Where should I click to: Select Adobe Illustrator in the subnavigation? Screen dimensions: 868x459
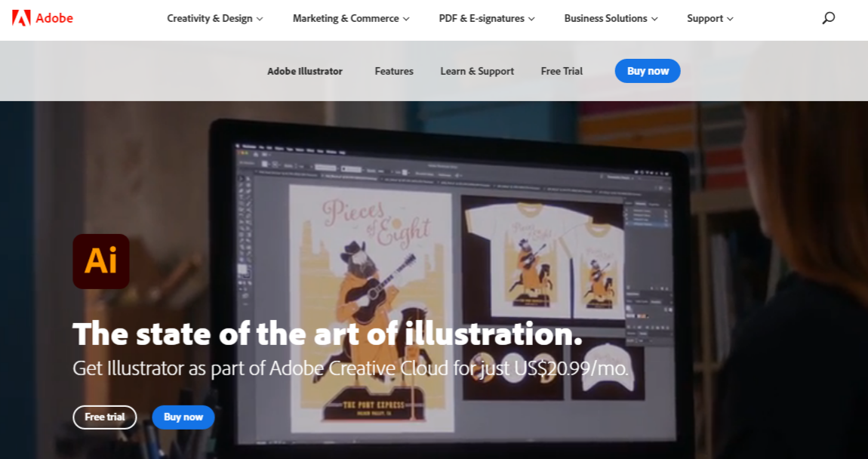click(305, 71)
